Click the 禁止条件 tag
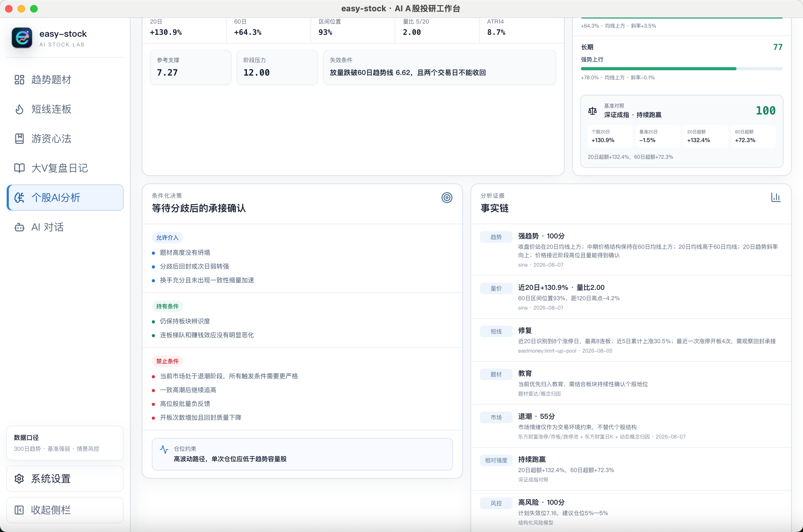803x532 pixels. click(x=167, y=361)
